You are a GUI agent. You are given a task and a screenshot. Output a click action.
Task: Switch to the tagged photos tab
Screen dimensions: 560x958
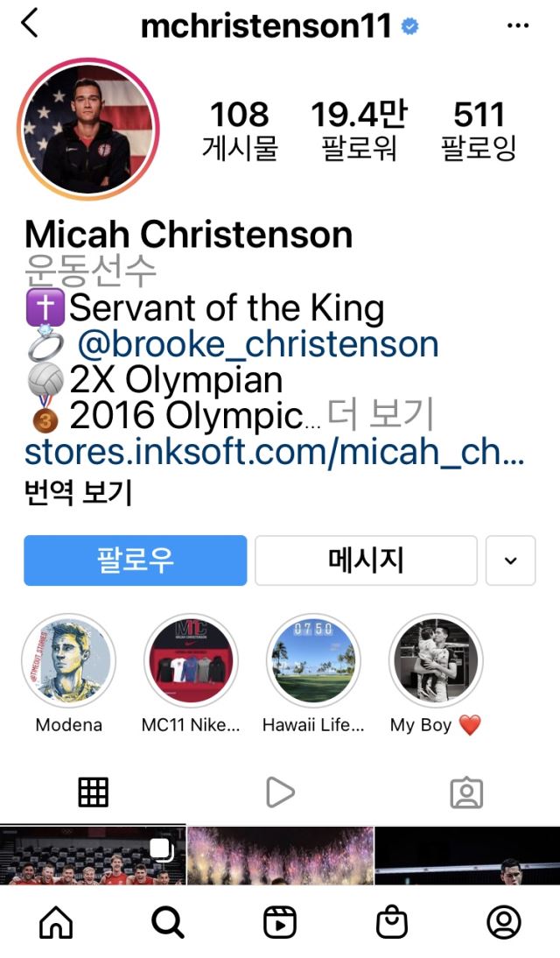[466, 793]
